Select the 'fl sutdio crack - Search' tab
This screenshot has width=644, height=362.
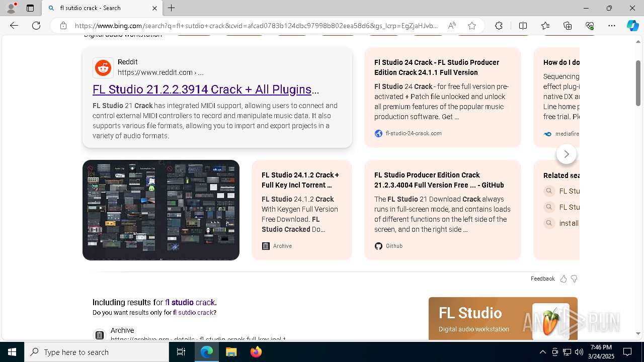click(101, 8)
